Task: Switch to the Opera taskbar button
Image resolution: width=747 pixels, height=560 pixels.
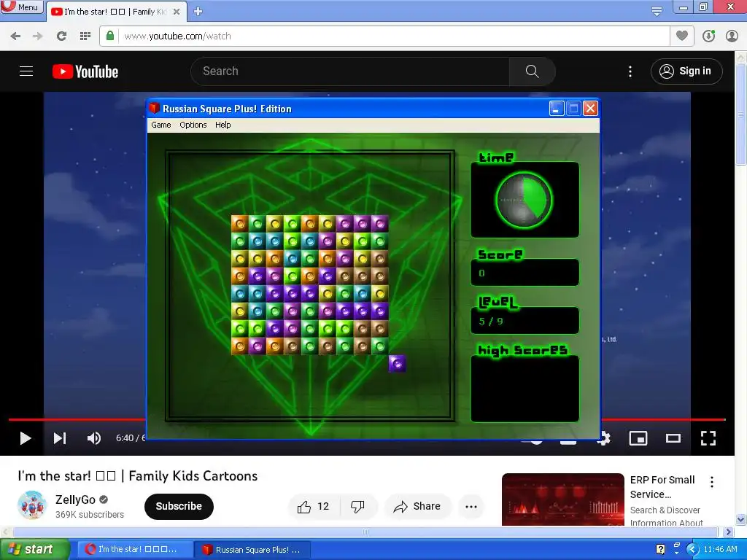Action: pyautogui.click(x=134, y=550)
